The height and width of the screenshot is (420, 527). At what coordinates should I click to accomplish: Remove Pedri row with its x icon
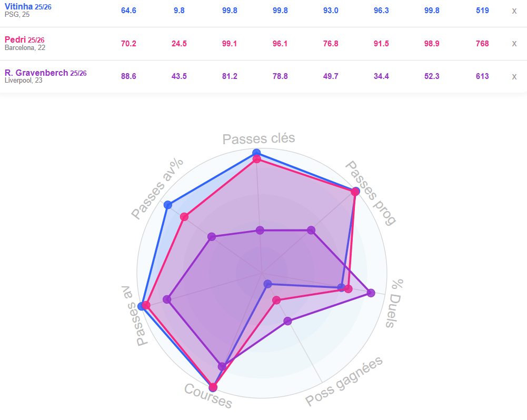pyautogui.click(x=514, y=44)
